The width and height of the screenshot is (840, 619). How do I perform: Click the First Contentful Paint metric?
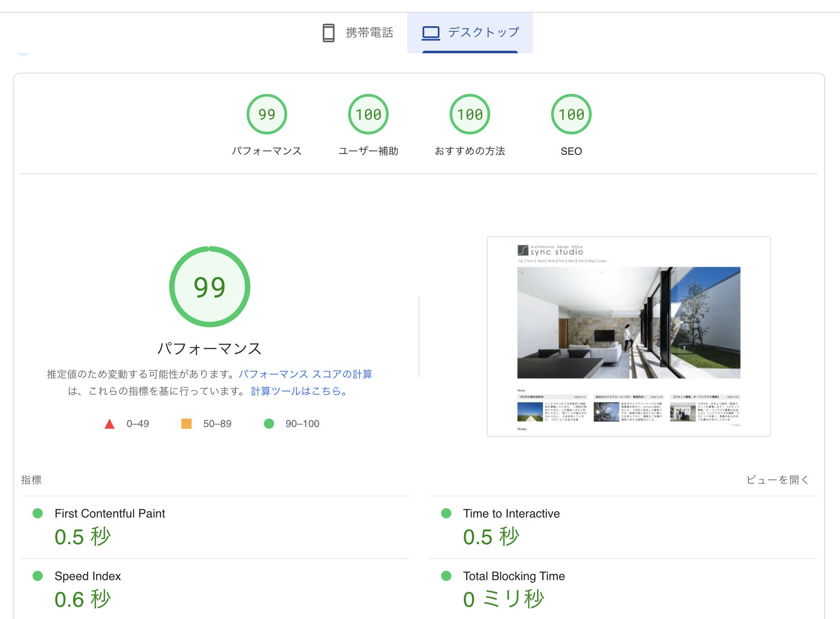(x=110, y=513)
